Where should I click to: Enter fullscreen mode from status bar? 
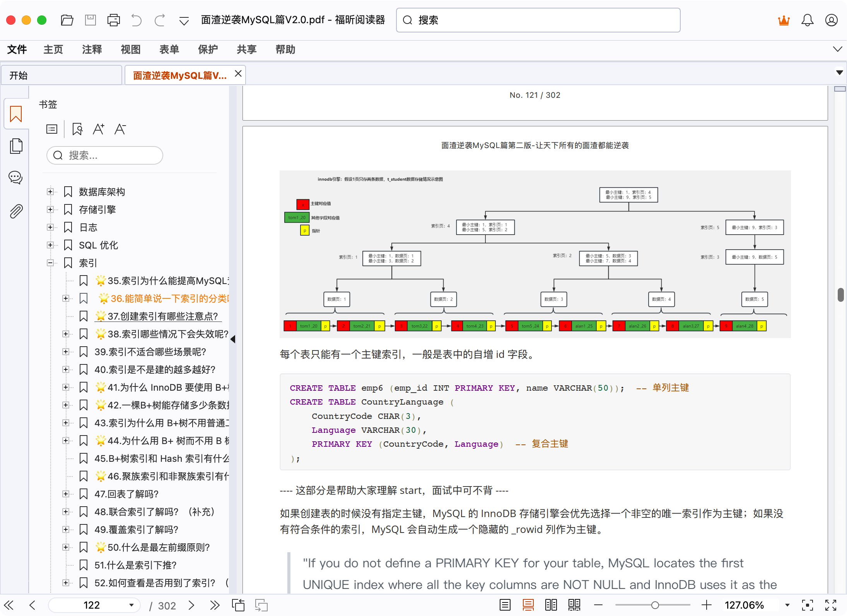pyautogui.click(x=830, y=605)
